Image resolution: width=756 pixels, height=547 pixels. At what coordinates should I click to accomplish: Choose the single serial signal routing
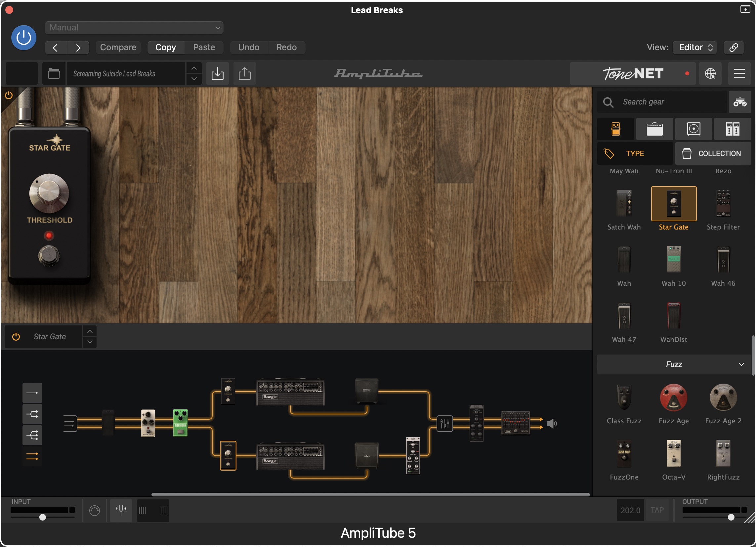click(32, 393)
